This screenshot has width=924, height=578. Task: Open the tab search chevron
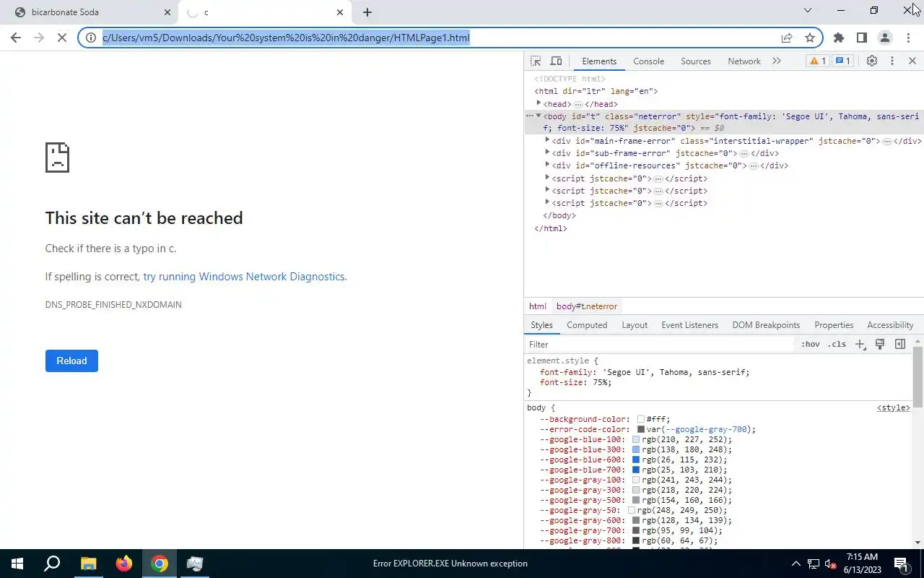coord(808,10)
